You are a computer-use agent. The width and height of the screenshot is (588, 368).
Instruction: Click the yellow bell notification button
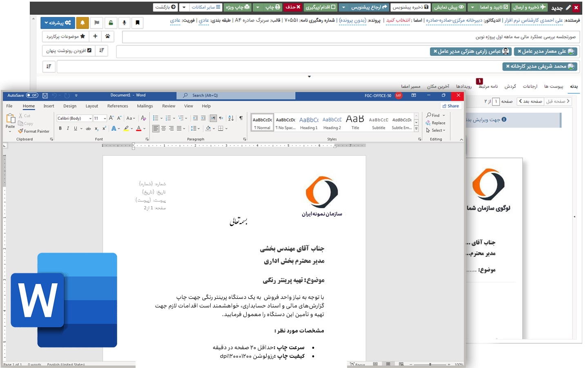click(x=82, y=23)
